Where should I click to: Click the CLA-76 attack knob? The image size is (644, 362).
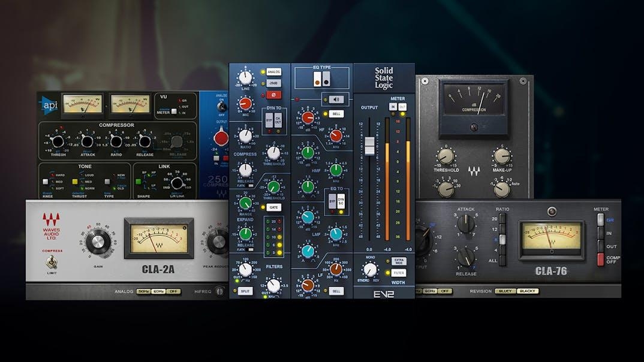[466, 224]
